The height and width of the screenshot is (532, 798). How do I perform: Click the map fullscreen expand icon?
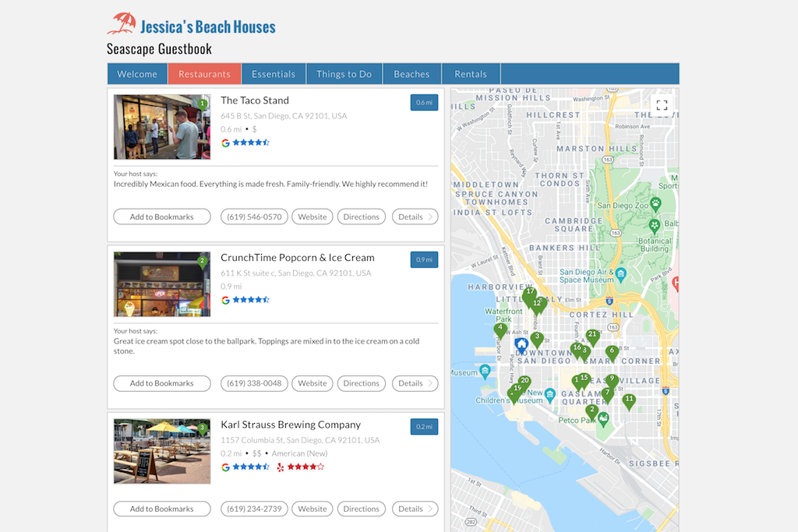[661, 106]
